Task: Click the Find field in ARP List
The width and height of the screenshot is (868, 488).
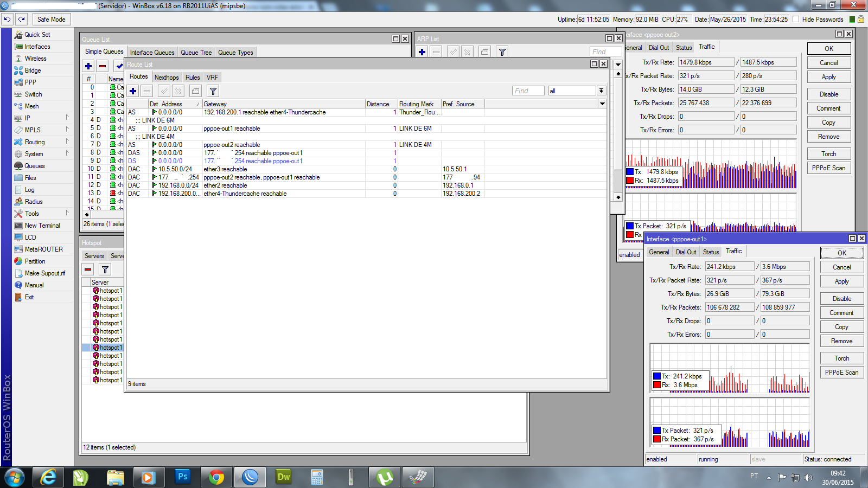Action: pos(605,52)
